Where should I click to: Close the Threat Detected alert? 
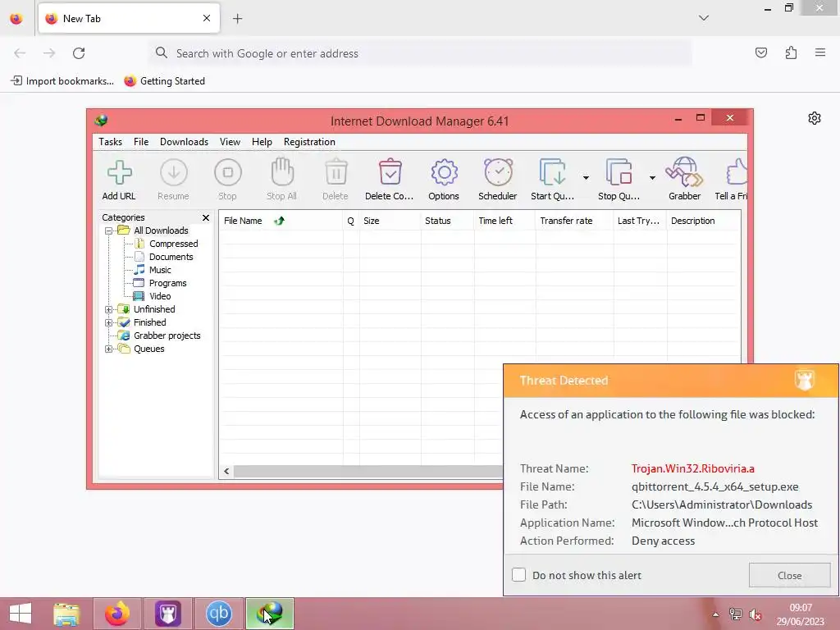[x=790, y=575]
